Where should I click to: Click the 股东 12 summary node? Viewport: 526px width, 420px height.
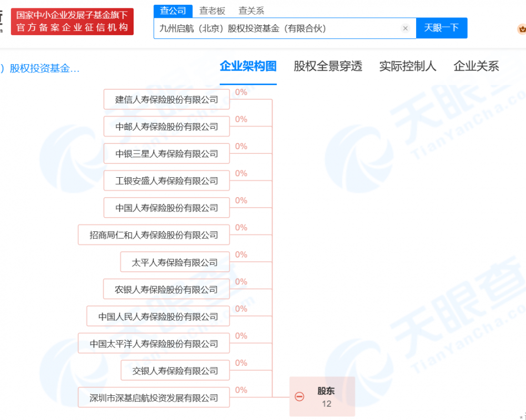click(x=322, y=397)
